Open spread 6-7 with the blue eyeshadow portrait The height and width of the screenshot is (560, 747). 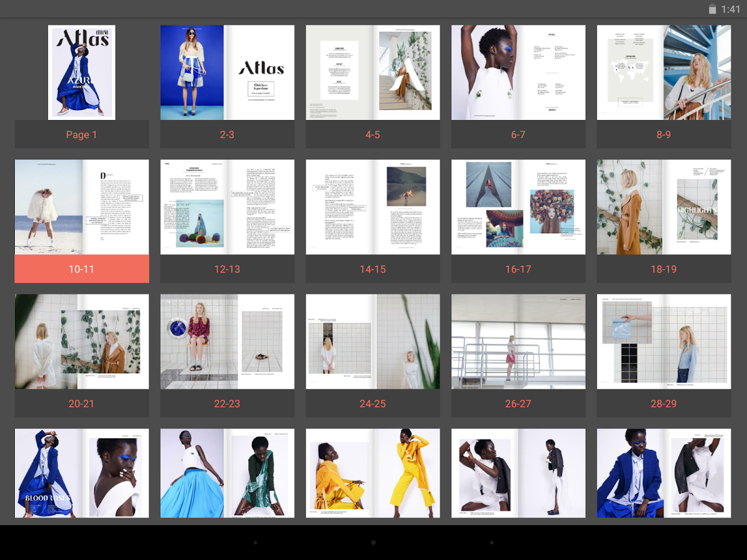pos(518,72)
